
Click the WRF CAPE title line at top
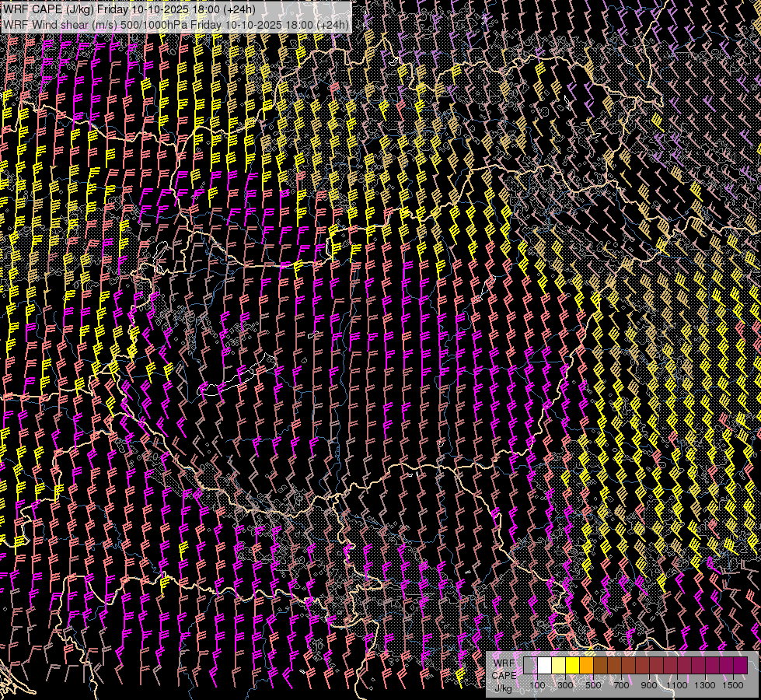(x=129, y=9)
